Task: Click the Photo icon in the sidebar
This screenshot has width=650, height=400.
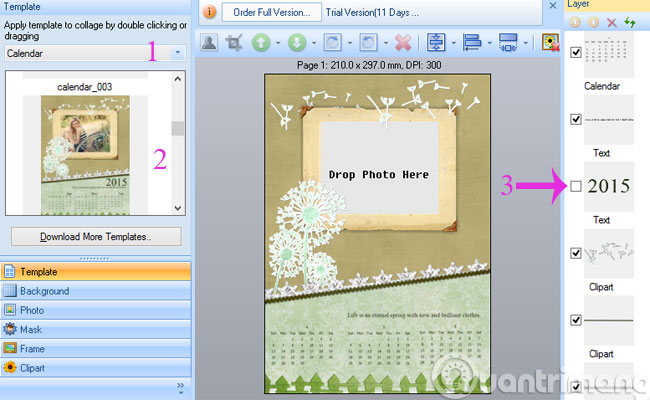Action: pyautogui.click(x=10, y=310)
